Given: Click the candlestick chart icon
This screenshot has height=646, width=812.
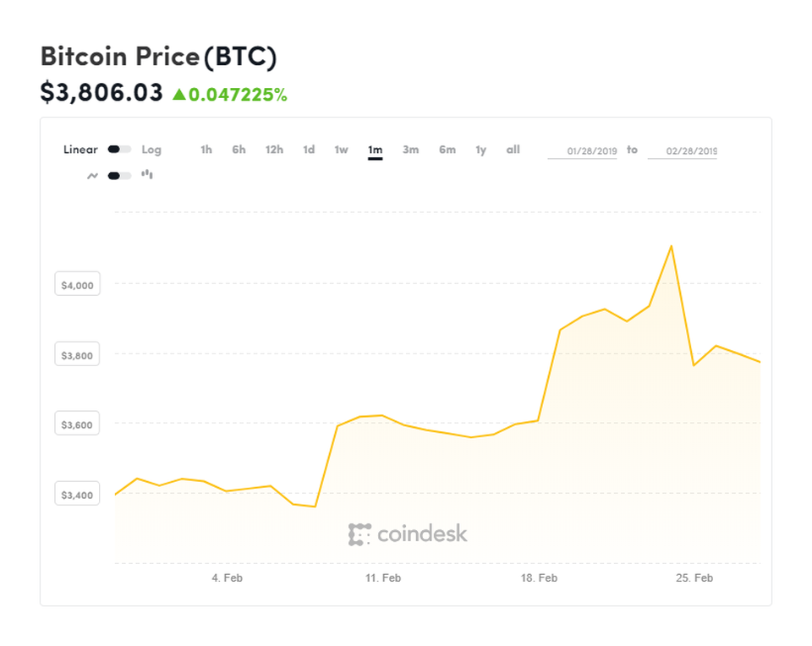Looking at the screenshot, I should tap(147, 175).
